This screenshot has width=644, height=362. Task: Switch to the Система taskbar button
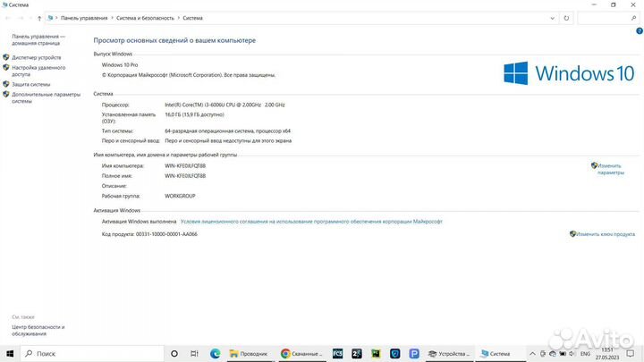[500, 353]
